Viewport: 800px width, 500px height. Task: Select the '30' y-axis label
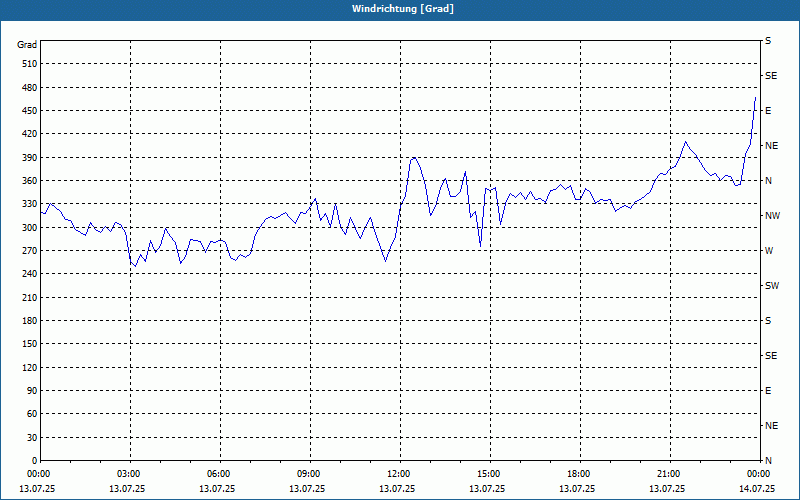pyautogui.click(x=32, y=437)
